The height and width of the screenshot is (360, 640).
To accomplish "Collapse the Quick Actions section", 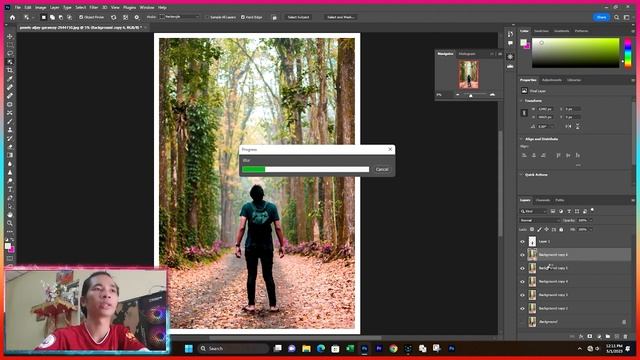I will pos(521,174).
